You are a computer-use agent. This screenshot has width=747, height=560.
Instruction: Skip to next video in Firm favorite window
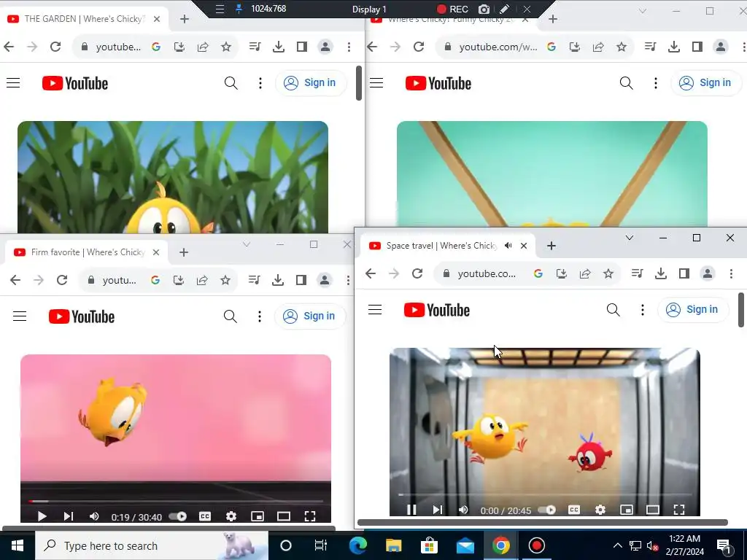[68, 516]
